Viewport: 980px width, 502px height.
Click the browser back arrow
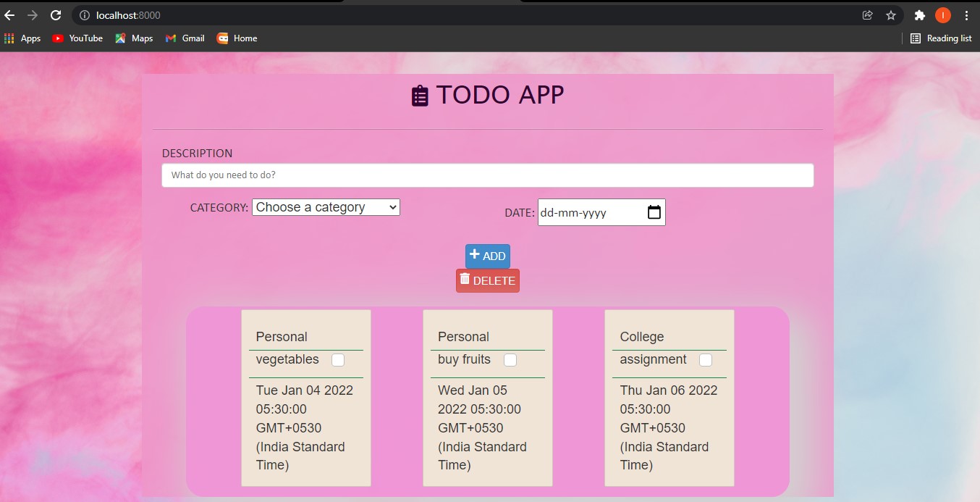(x=9, y=15)
